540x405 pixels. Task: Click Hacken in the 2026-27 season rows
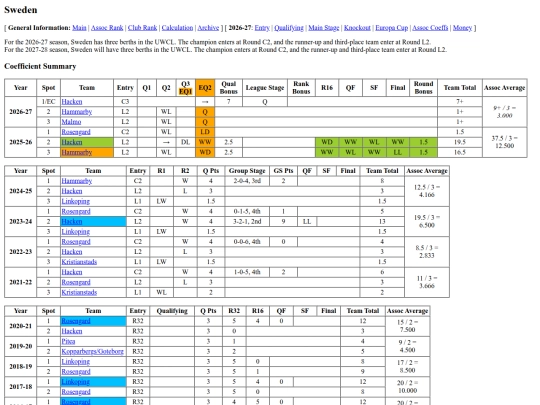click(72, 102)
